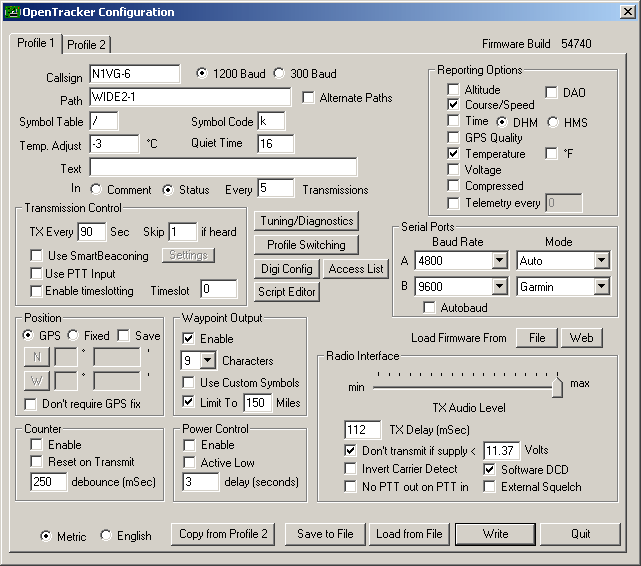Check Invert Carrier Detect
Screen dimensions: 641x566
point(350,468)
